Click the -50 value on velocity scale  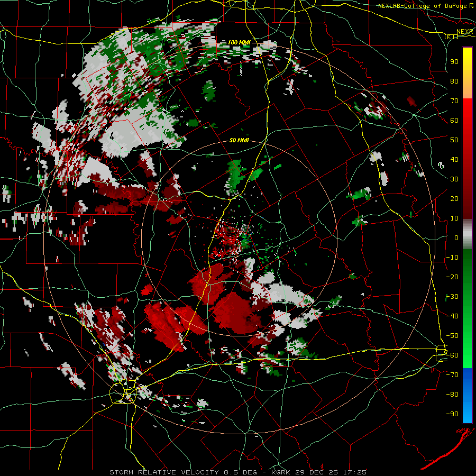coord(452,336)
